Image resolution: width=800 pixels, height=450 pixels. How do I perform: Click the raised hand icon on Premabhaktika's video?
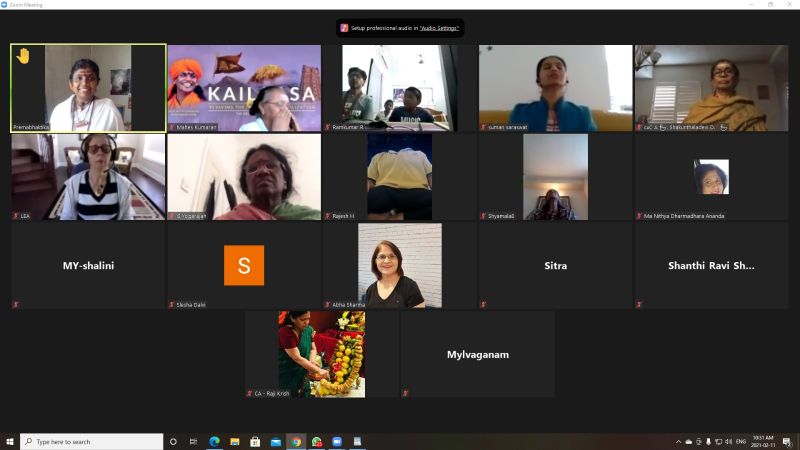click(x=23, y=56)
